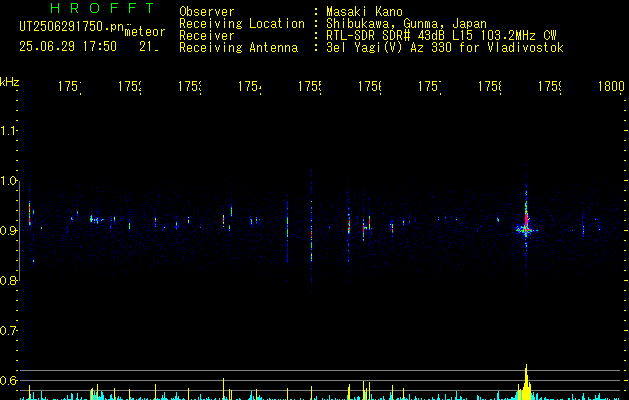Select the 0.6 frequency axis label
629x400 pixels.
pos(8,380)
